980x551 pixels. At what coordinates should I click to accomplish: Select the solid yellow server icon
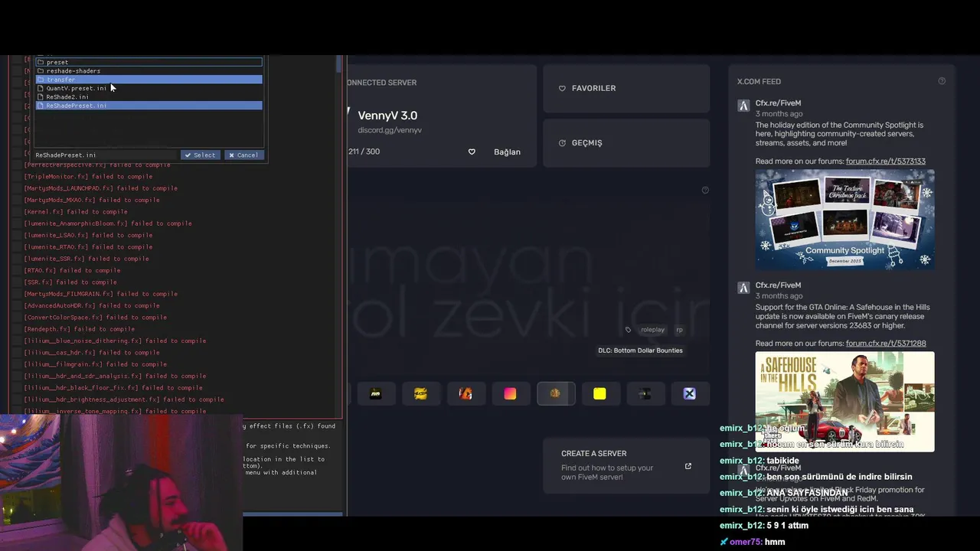(x=599, y=393)
